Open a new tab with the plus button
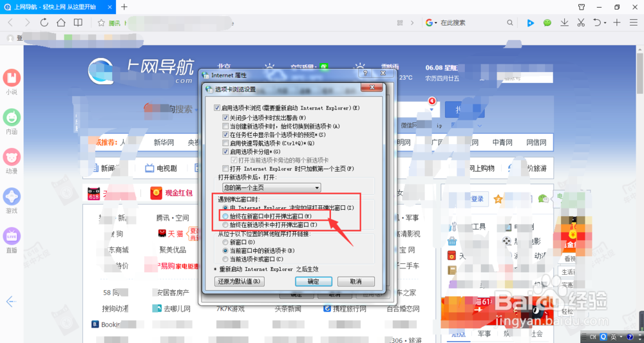This screenshot has height=343, width=644. pyautogui.click(x=124, y=6)
